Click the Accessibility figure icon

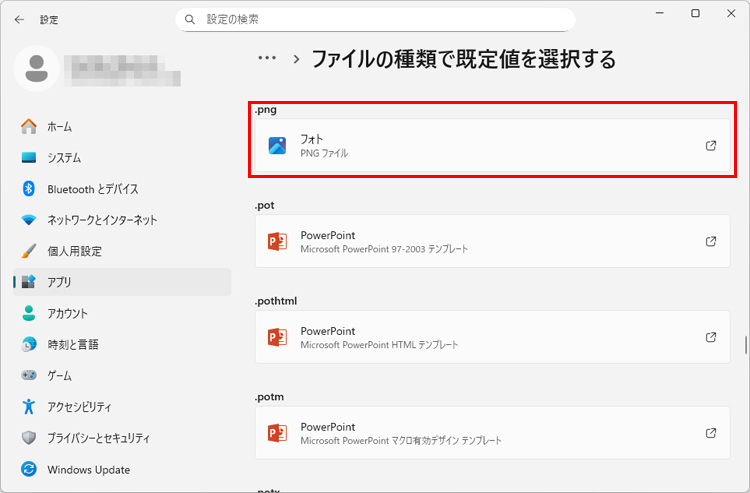point(29,407)
